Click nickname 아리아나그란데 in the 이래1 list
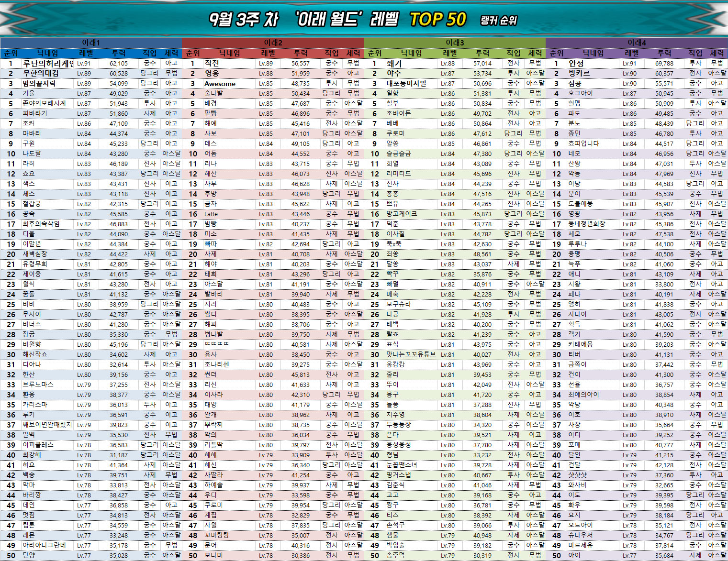Image resolution: width=728 pixels, height=561 pixels. click(x=44, y=545)
